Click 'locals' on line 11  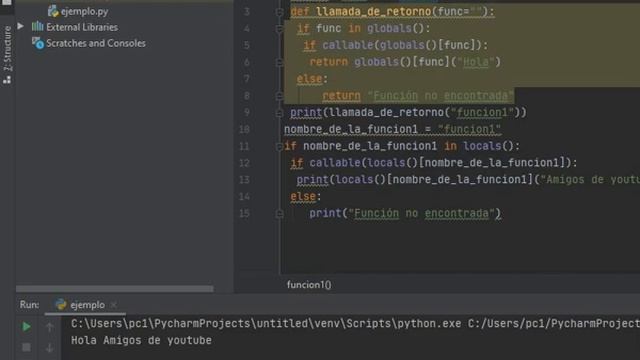point(482,146)
